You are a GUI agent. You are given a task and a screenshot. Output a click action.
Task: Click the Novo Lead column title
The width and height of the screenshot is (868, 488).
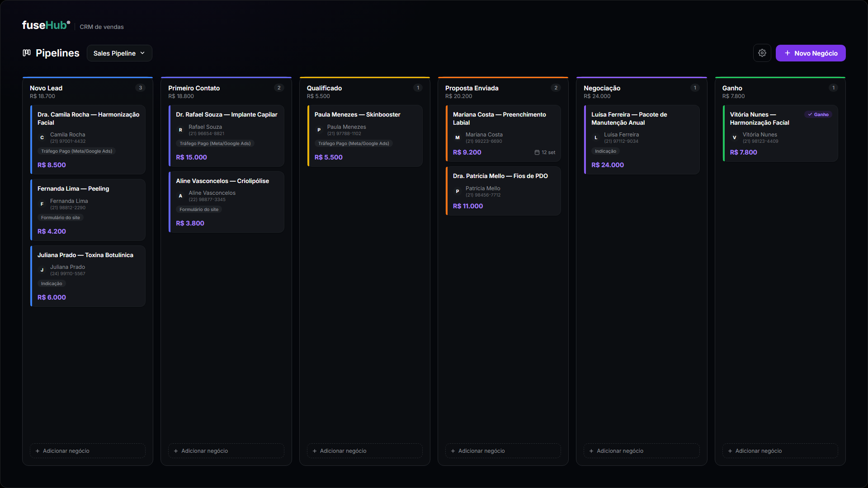[46, 88]
